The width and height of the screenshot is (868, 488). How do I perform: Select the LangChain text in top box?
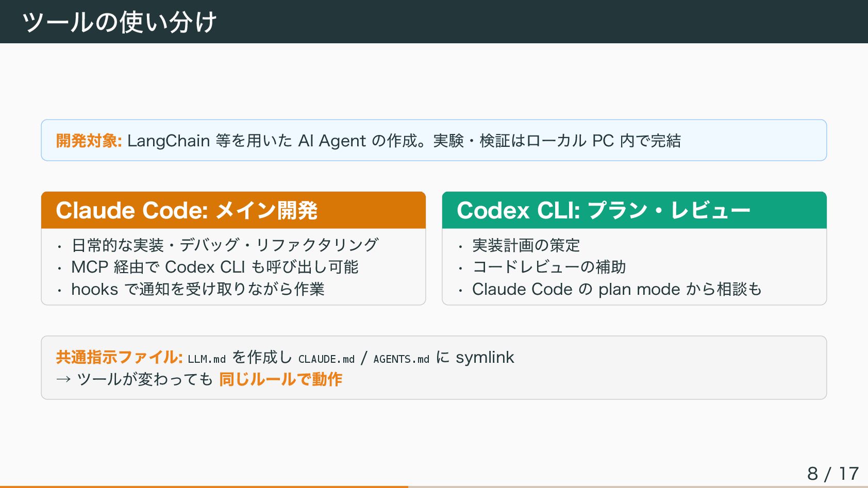coord(169,141)
